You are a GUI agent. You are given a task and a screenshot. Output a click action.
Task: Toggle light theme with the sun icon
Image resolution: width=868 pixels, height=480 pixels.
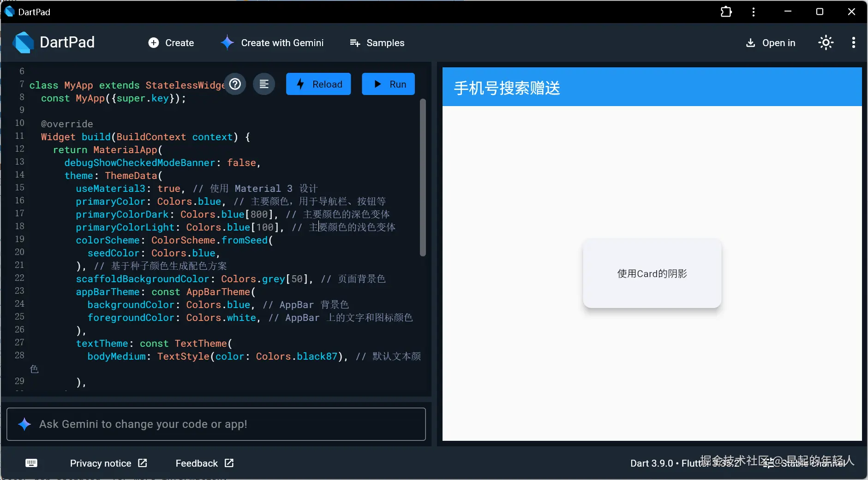[x=826, y=42]
